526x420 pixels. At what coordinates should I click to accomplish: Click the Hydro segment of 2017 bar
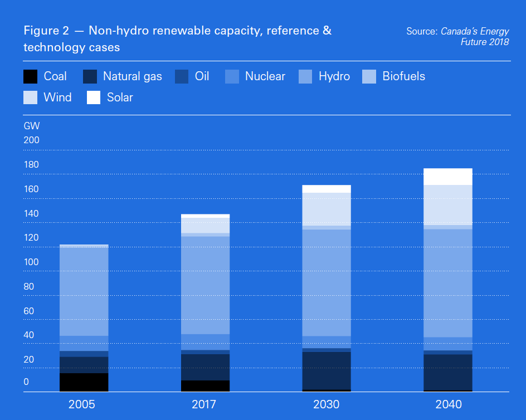[x=205, y=285]
